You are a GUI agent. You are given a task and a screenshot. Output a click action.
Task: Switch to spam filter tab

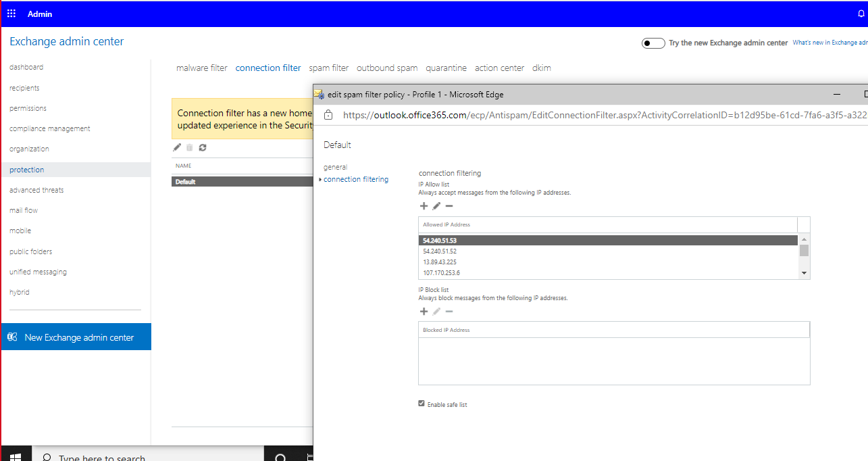[x=329, y=68]
